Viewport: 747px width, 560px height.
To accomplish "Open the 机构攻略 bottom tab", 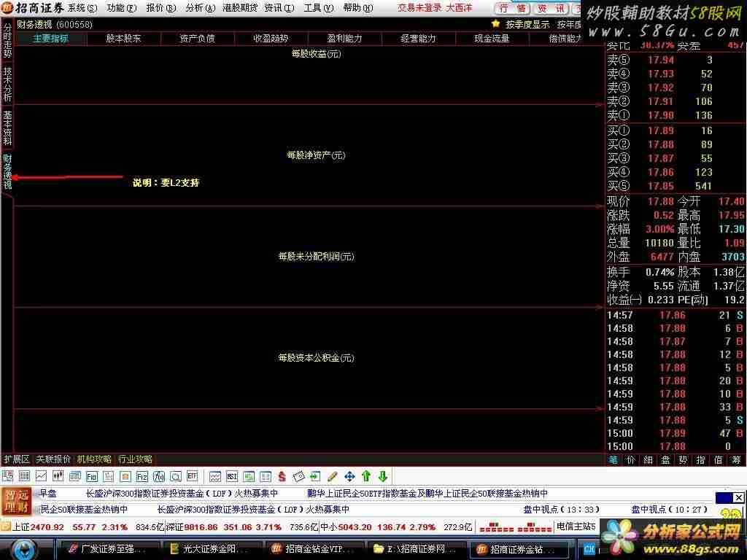I will point(94,459).
